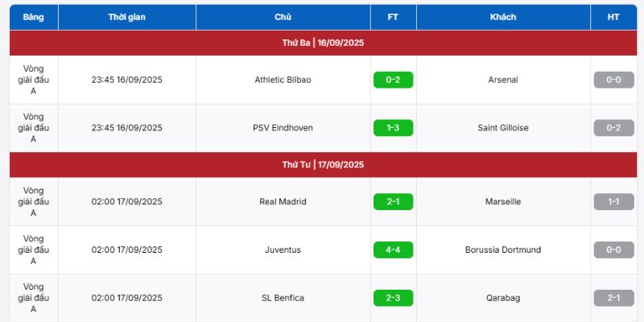Viewport: 644px width, 322px height.
Task: Click the SL Benfica 2-3 full-time score
Action: pyautogui.click(x=393, y=298)
